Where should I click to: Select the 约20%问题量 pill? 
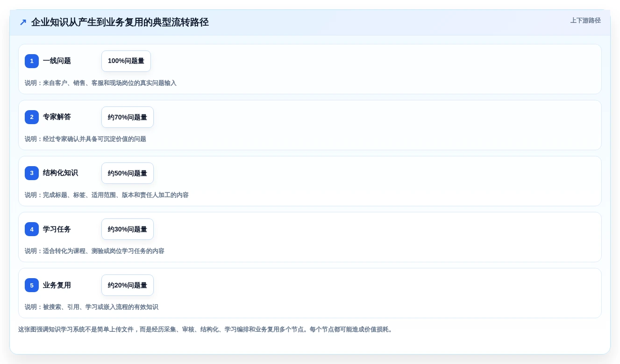point(128,285)
